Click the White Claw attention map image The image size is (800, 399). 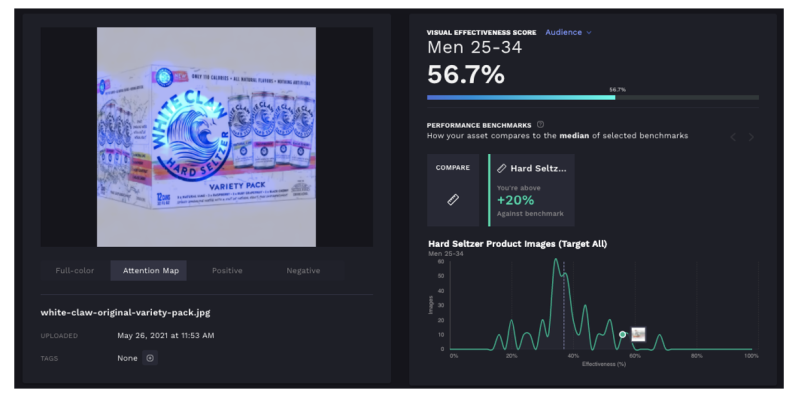(207, 137)
